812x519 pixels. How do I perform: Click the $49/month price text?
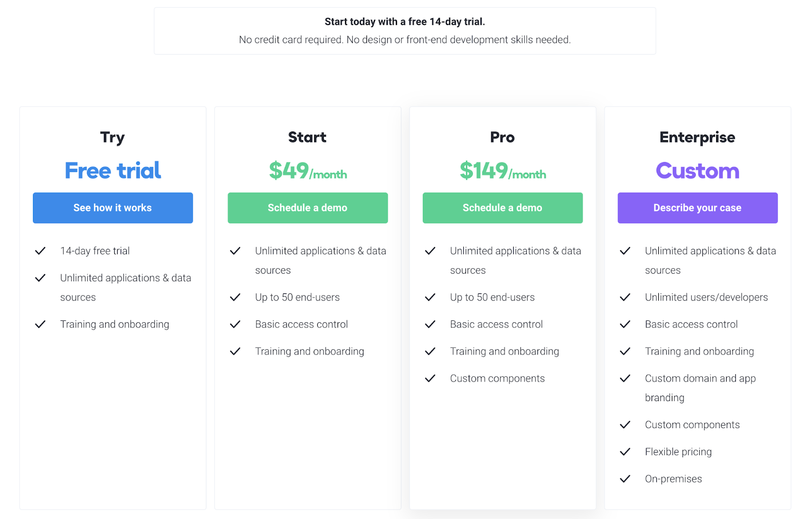point(308,171)
